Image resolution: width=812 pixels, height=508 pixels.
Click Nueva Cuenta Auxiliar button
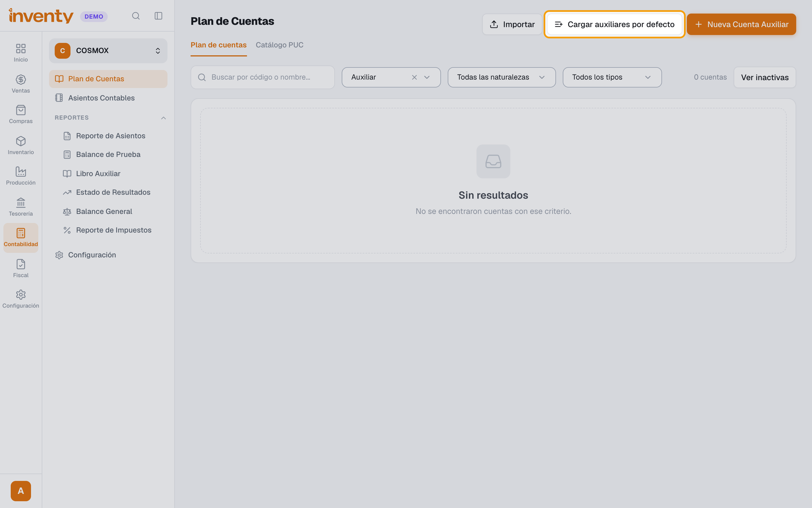tap(741, 24)
